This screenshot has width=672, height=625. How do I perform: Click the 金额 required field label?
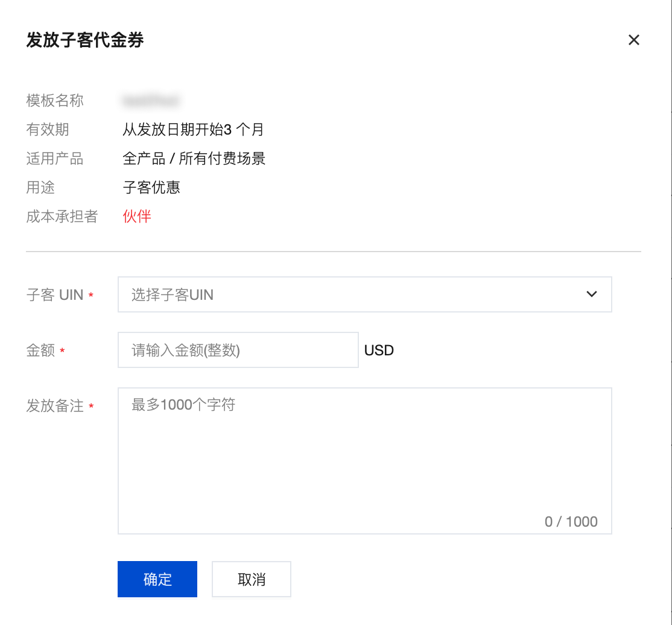[x=40, y=351]
